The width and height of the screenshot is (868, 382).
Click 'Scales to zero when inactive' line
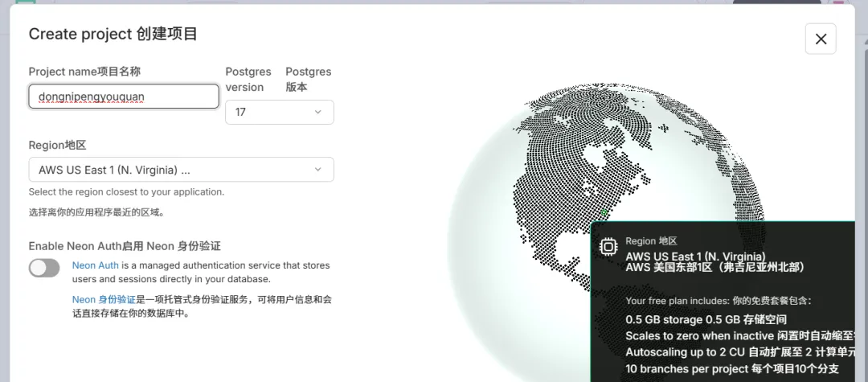point(741,336)
